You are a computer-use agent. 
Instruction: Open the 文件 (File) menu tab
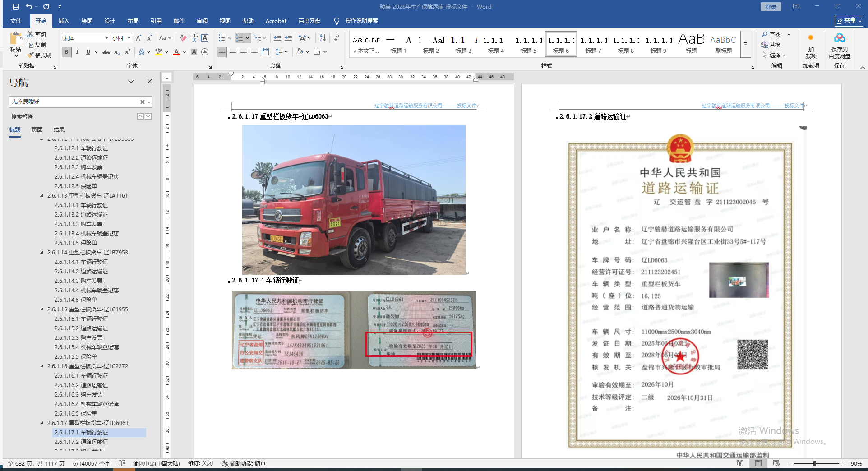pos(16,21)
